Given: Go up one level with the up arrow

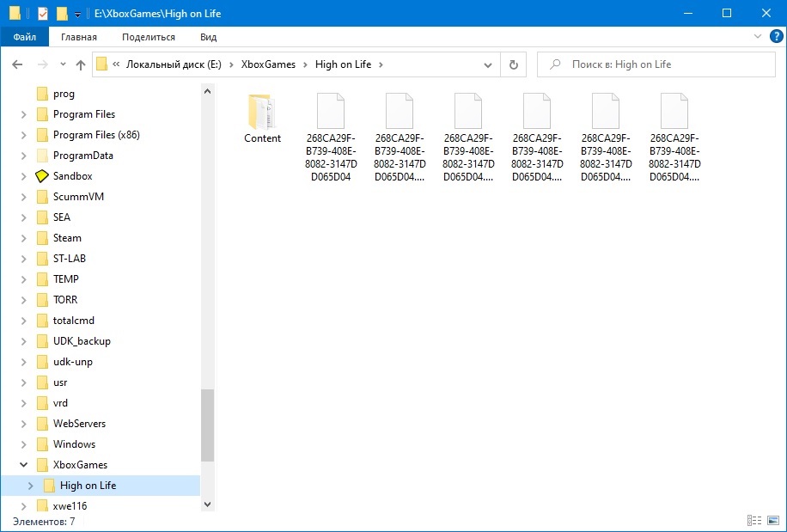Looking at the screenshot, I should 80,64.
